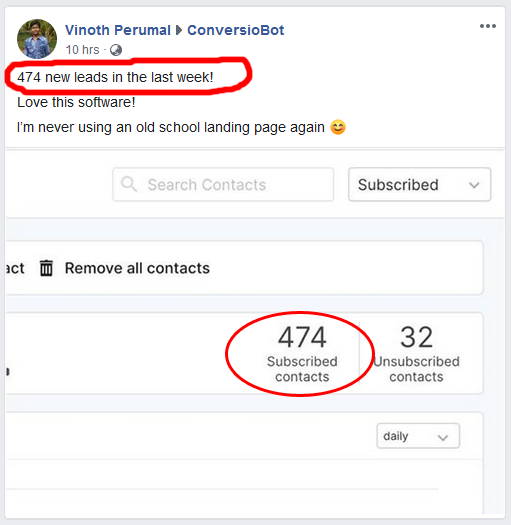Viewport: 511px width, 525px height.
Task: Open the ConversioBot group link
Action: pyautogui.click(x=235, y=30)
